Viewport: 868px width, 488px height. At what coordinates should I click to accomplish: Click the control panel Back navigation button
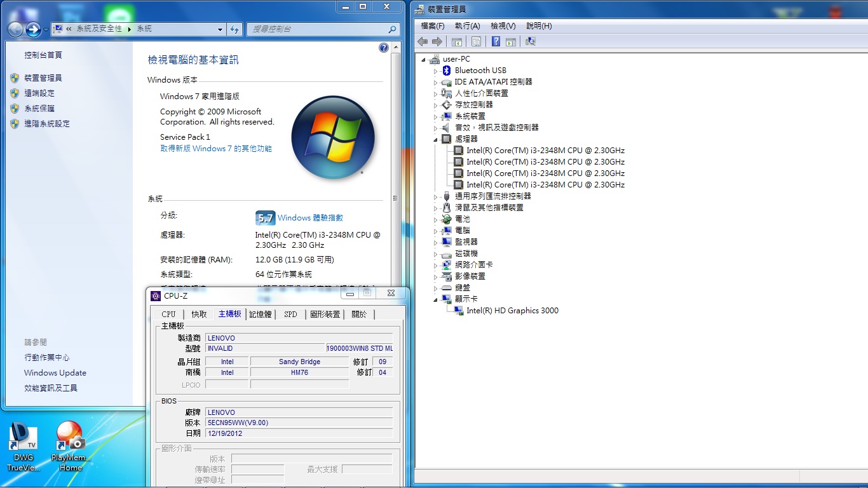(x=16, y=29)
